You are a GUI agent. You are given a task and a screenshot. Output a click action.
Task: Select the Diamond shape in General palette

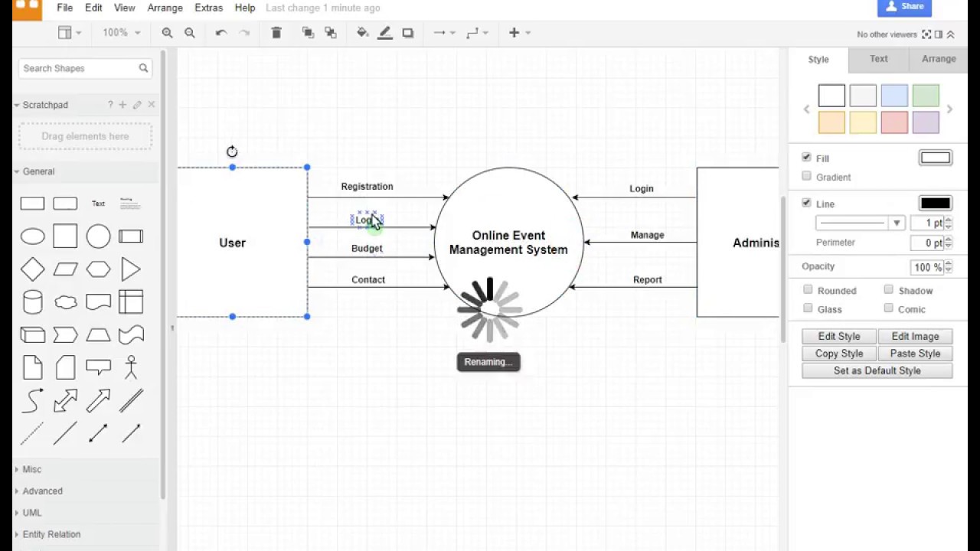[32, 269]
